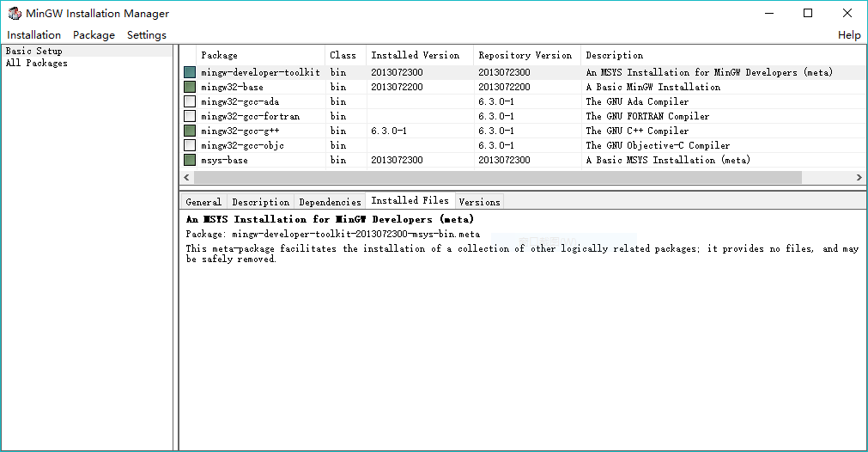The image size is (868, 452).
Task: Click 'The GNU Objective-C Compiler' description
Action: pyautogui.click(x=658, y=146)
